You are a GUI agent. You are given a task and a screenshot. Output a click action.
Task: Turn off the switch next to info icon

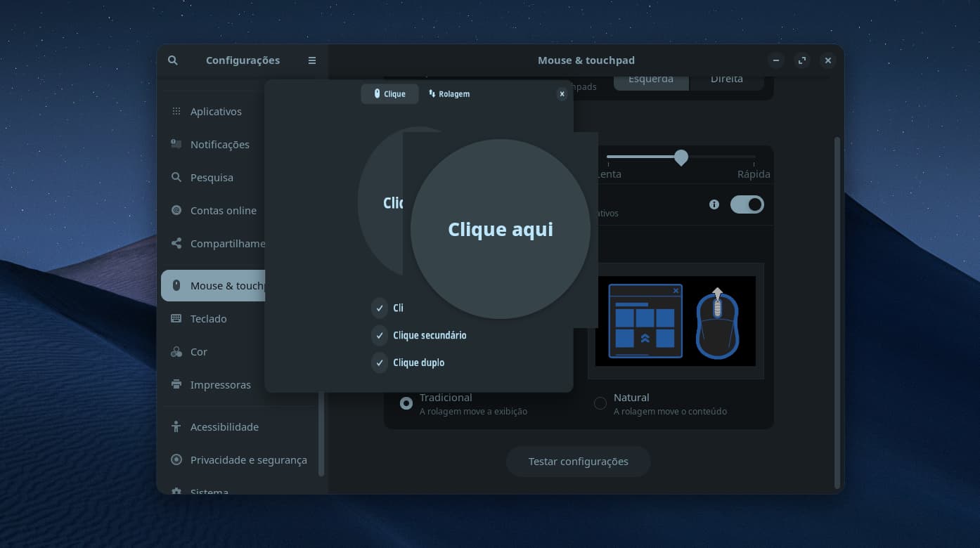click(x=747, y=204)
